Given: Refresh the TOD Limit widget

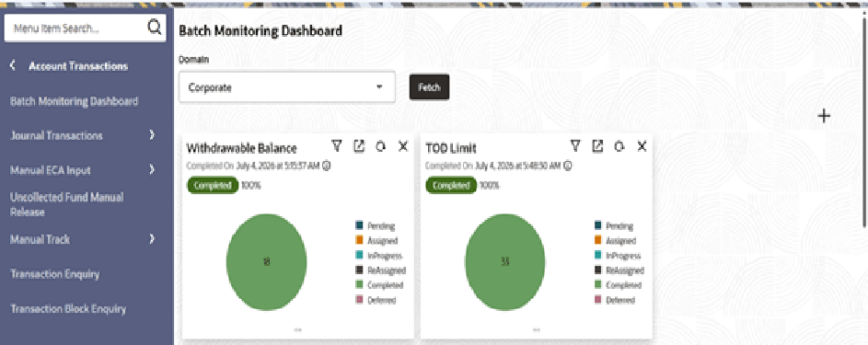Looking at the screenshot, I should [619, 146].
